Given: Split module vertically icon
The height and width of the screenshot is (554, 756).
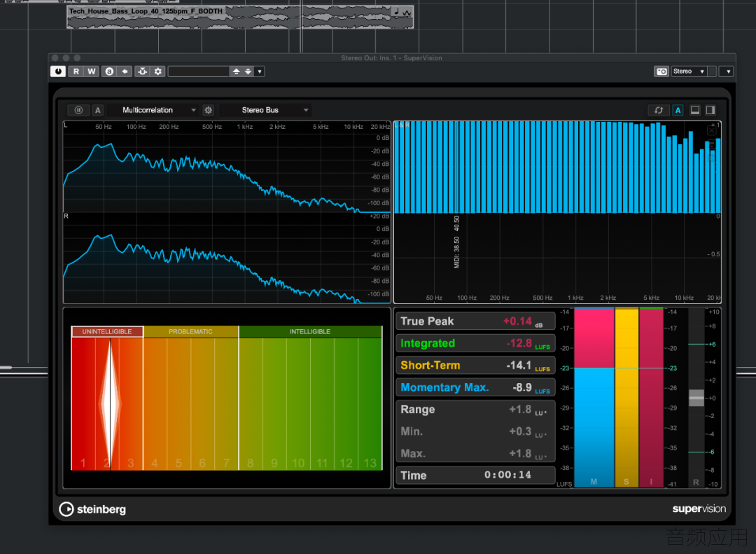Looking at the screenshot, I should pos(710,110).
